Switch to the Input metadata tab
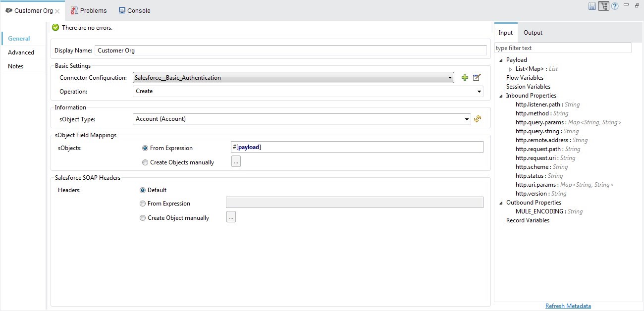 pos(506,33)
